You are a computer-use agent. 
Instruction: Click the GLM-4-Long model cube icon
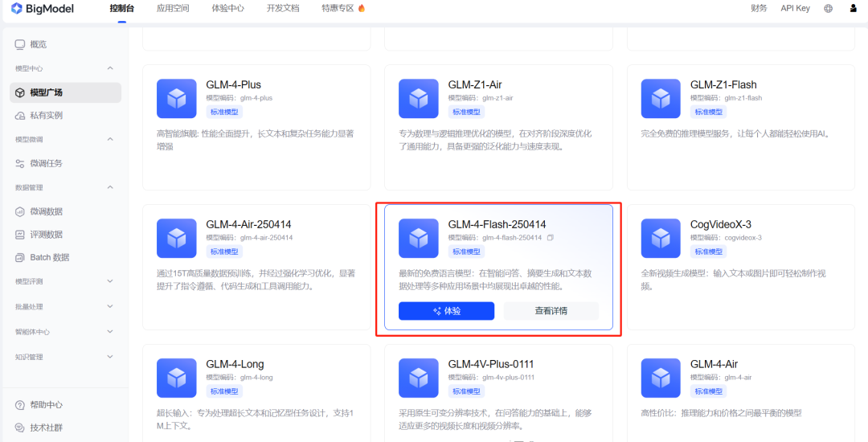click(x=176, y=378)
